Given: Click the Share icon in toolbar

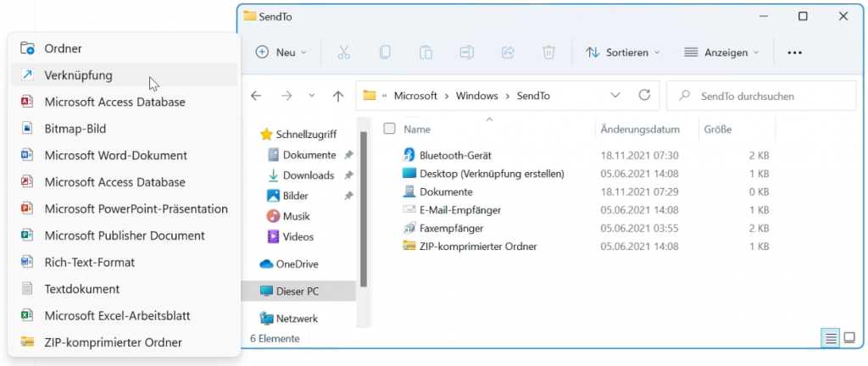Looking at the screenshot, I should coord(508,53).
